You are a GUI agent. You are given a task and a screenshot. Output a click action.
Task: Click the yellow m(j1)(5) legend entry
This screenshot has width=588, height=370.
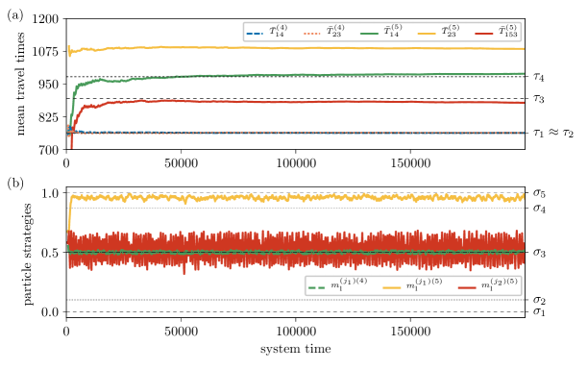[412, 286]
